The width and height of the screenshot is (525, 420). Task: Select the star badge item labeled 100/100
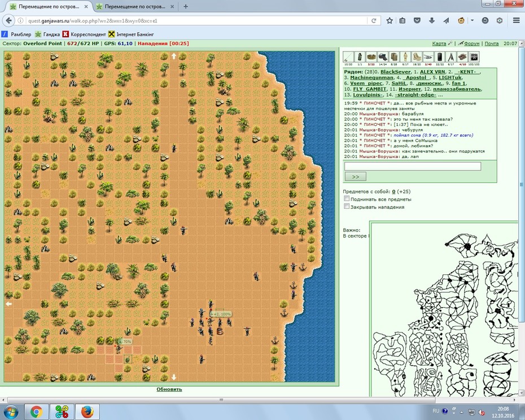tap(474, 57)
